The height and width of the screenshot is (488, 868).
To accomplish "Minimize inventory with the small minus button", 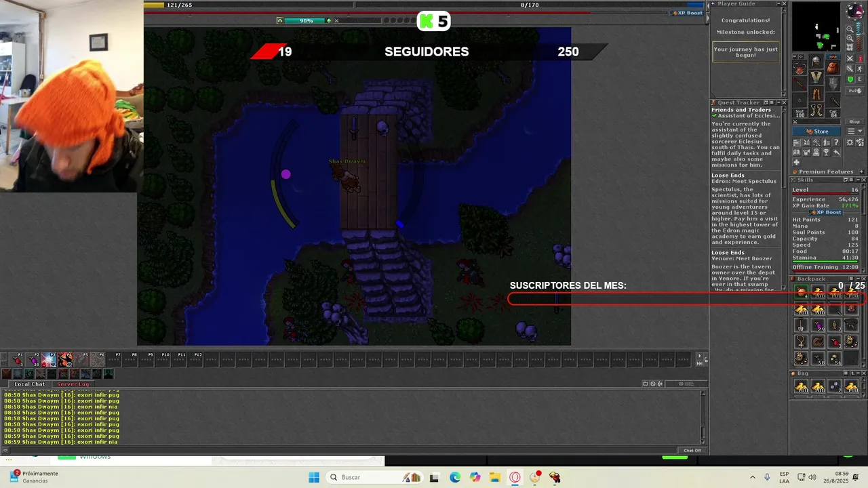I will [795, 56].
